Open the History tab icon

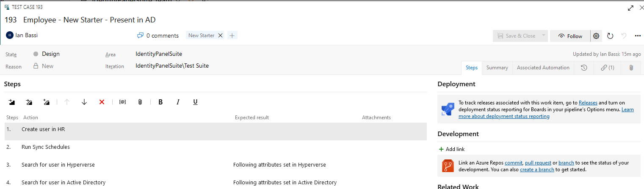[x=584, y=68]
